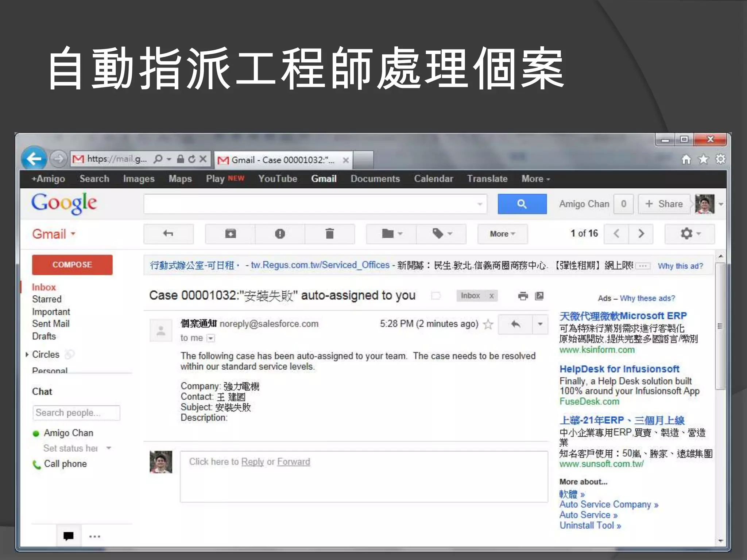Open the browser home page icon
This screenshot has height=560, width=747.
(x=686, y=159)
